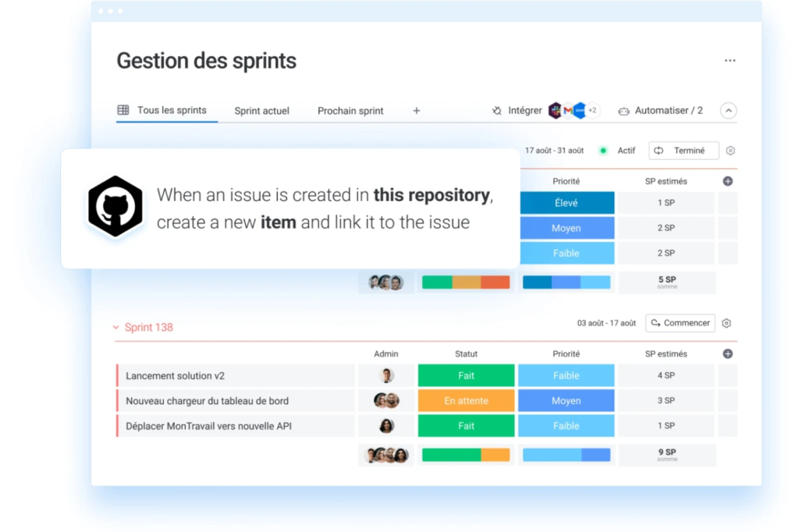Open the Prochain sprint tab
Viewport: 799px width, 532px height.
[x=350, y=111]
